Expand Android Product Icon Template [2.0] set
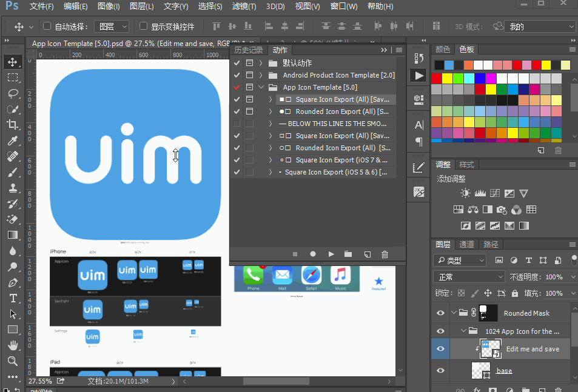The height and width of the screenshot is (392, 578). click(261, 75)
